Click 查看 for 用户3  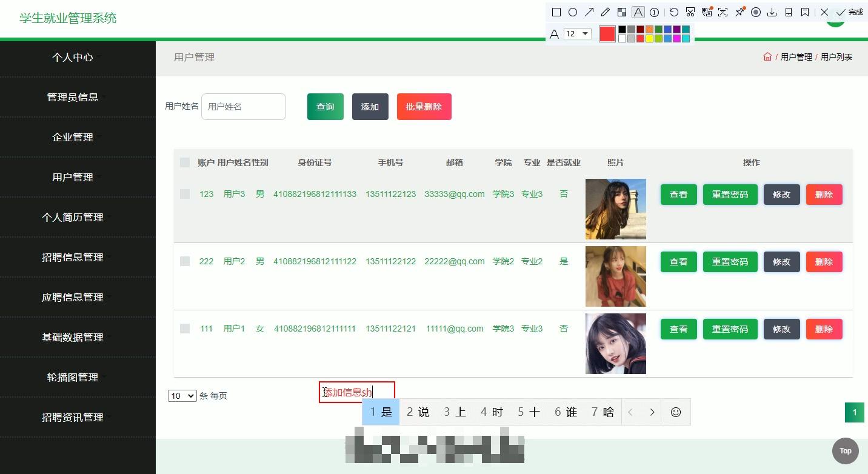pos(679,195)
